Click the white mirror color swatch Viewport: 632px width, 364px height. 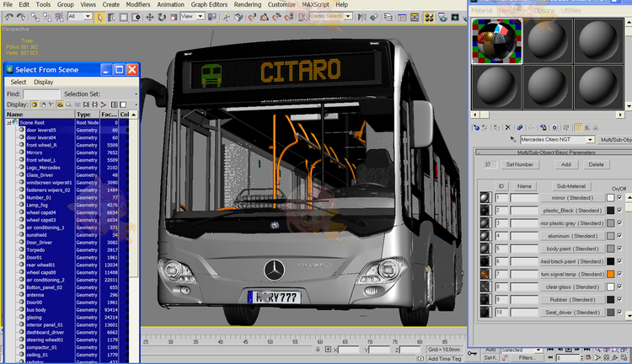coord(611,197)
